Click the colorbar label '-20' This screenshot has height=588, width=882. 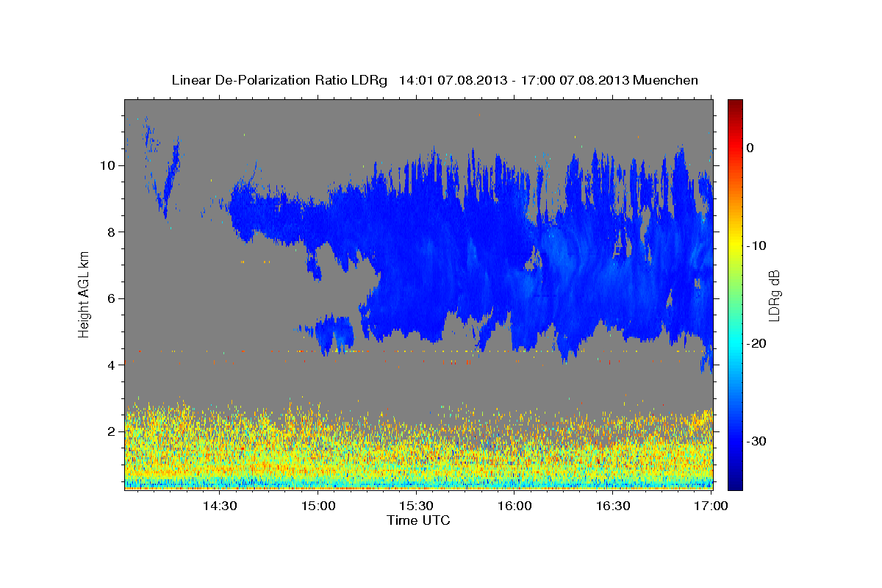coord(757,343)
